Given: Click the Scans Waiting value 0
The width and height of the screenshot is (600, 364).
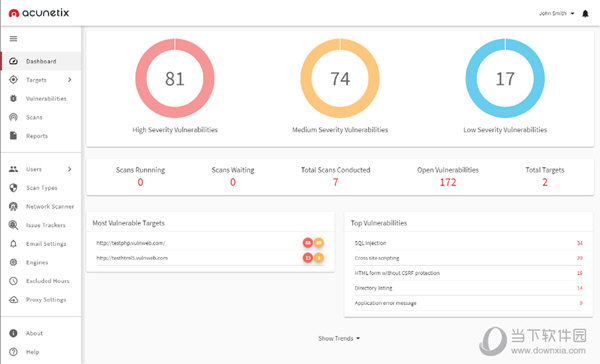Looking at the screenshot, I should coord(233,182).
